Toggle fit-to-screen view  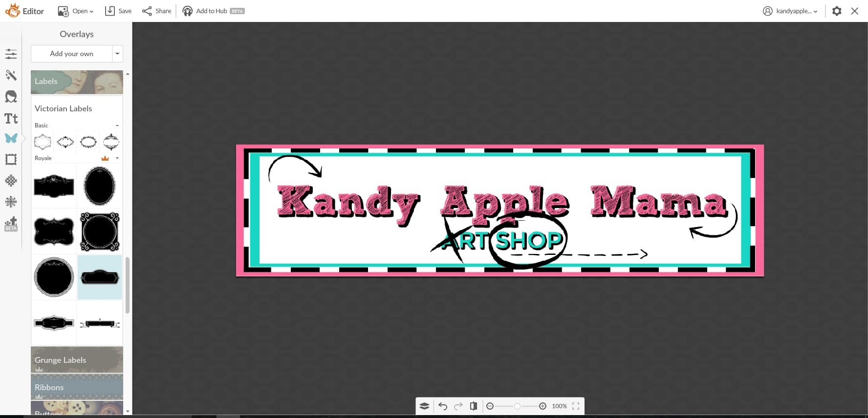pos(576,406)
